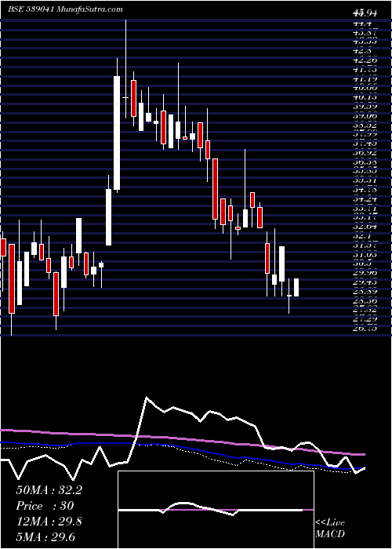The height and width of the screenshot is (549, 392).
Task: Click the 32.1 axis price label
Action: pos(362,236)
